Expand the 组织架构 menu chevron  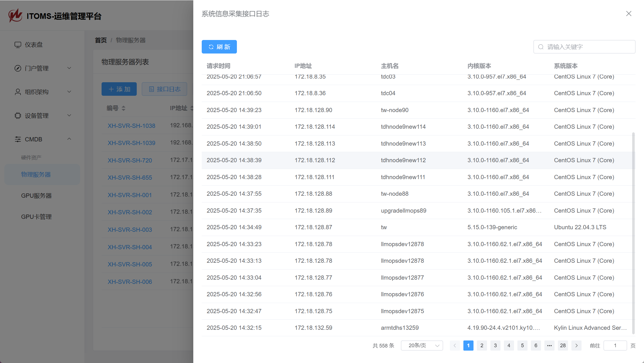coord(69,92)
